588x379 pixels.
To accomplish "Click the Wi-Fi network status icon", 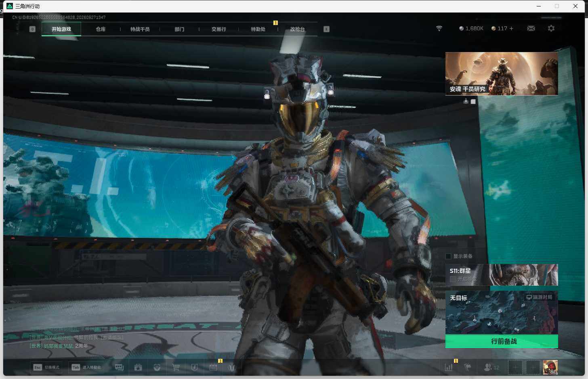I will [x=439, y=28].
